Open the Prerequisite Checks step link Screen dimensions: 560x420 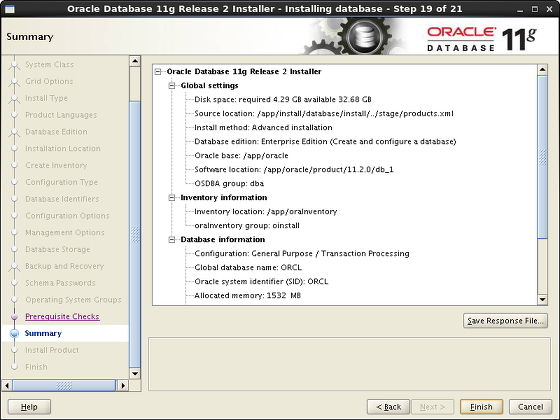point(62,316)
